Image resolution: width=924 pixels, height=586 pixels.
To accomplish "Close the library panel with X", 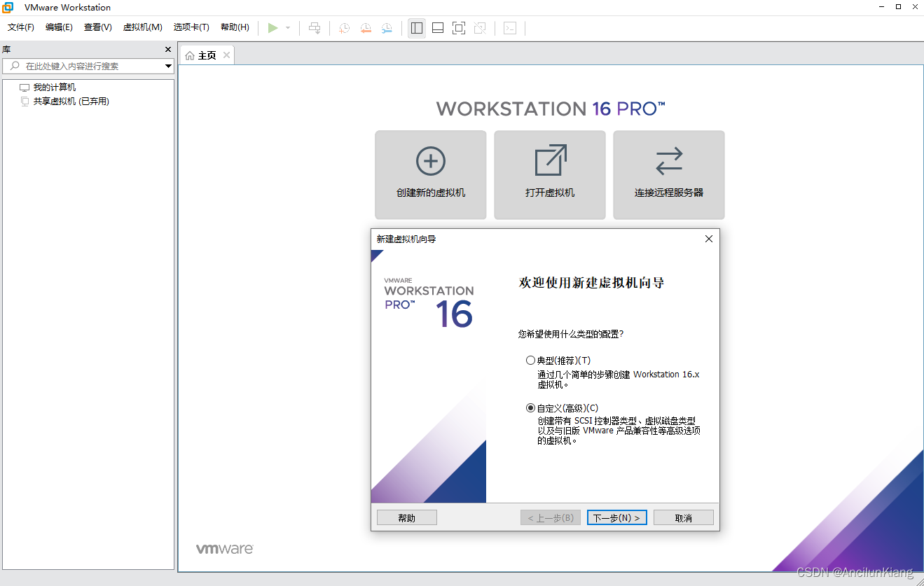I will coord(168,50).
